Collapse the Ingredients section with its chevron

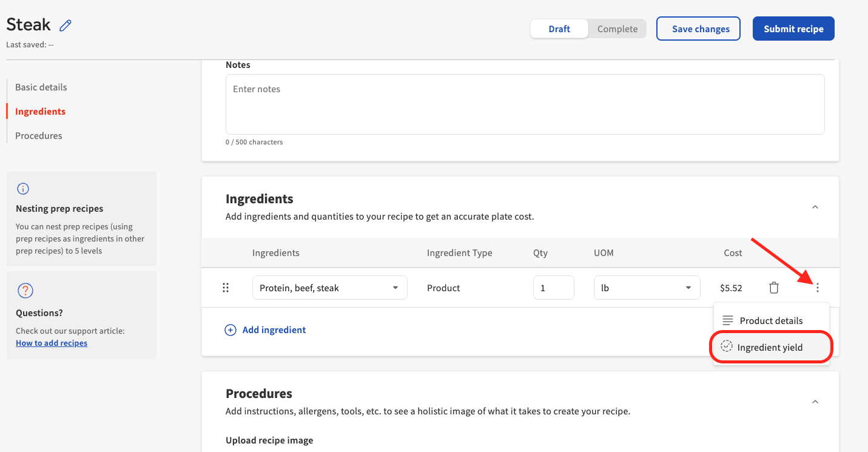point(815,207)
